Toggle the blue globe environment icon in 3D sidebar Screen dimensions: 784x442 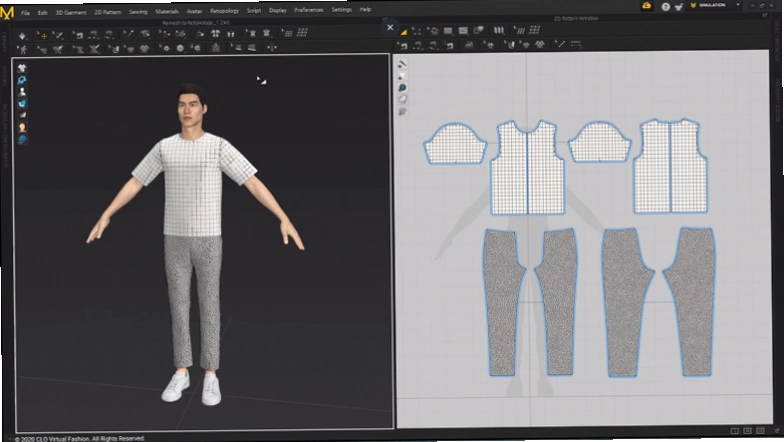pyautogui.click(x=22, y=140)
